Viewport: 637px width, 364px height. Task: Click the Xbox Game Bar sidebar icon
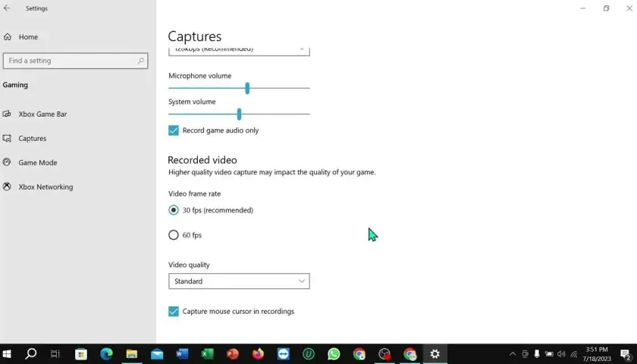[7, 115]
